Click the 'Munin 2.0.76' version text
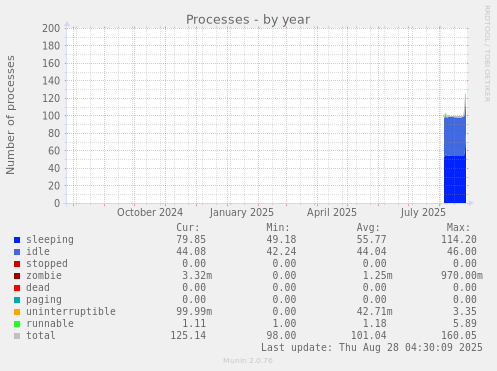The width and height of the screenshot is (497, 371). pos(248,361)
